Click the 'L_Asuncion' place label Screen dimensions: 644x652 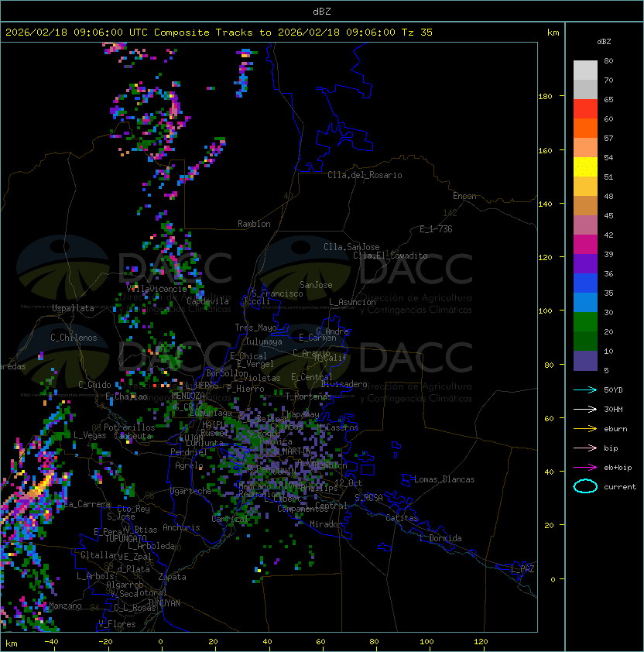(x=352, y=302)
